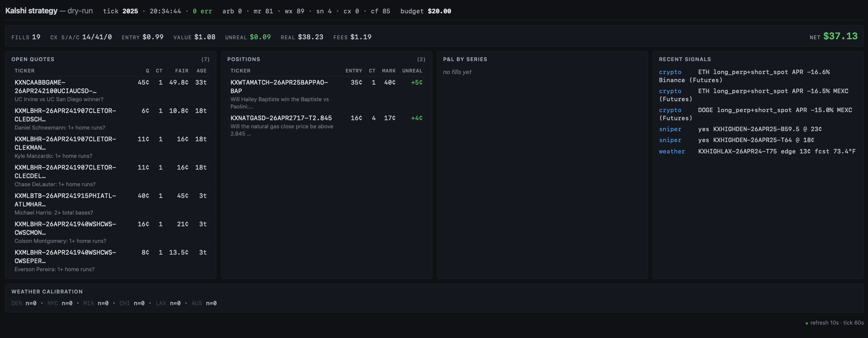Click the LAX n=0 calibration entry

pyautogui.click(x=168, y=303)
